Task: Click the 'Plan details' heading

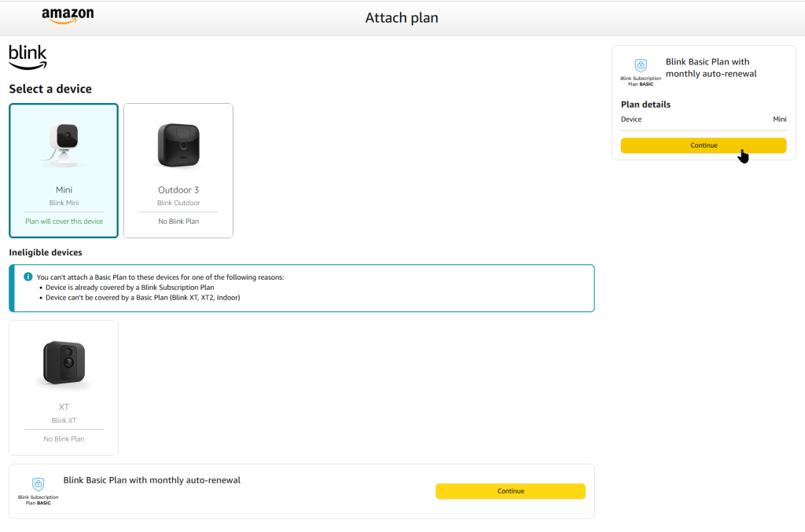Action: point(645,104)
